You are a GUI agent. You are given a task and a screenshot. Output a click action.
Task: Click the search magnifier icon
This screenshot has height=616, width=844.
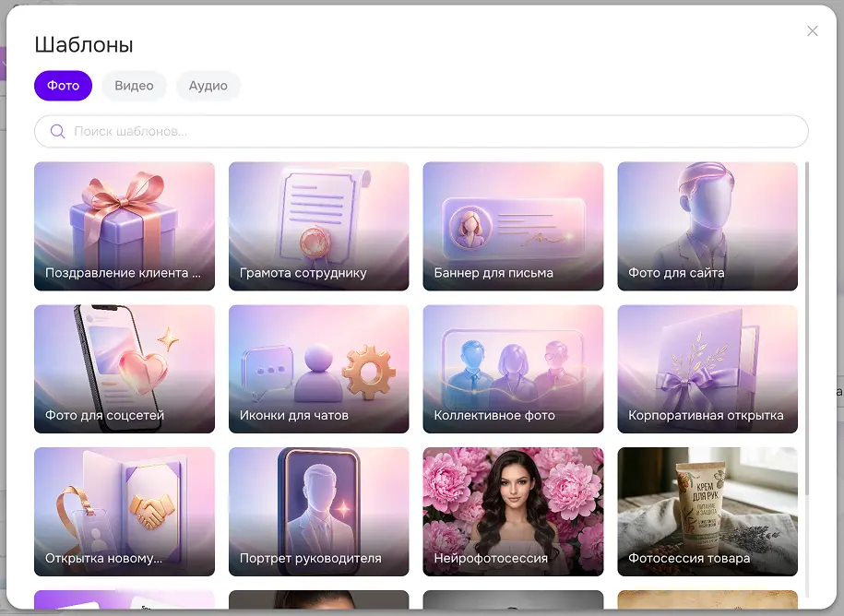57,131
